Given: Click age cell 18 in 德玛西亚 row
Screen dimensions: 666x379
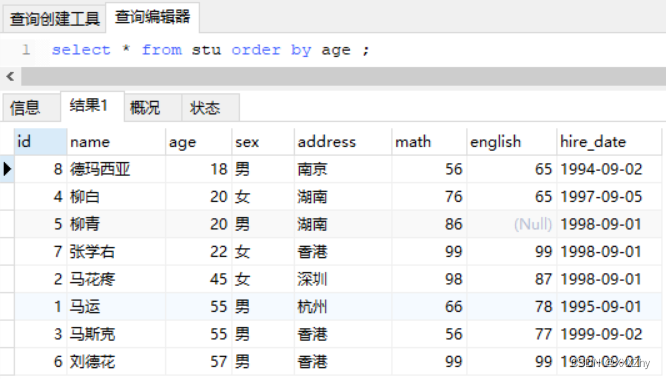Looking at the screenshot, I should 199,169.
